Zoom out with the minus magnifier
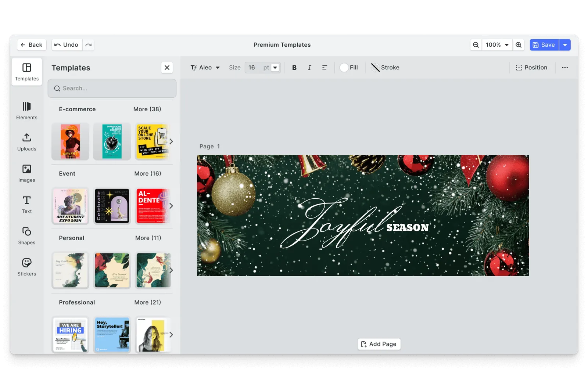Screen dimensions: 588x389 [x=476, y=45]
